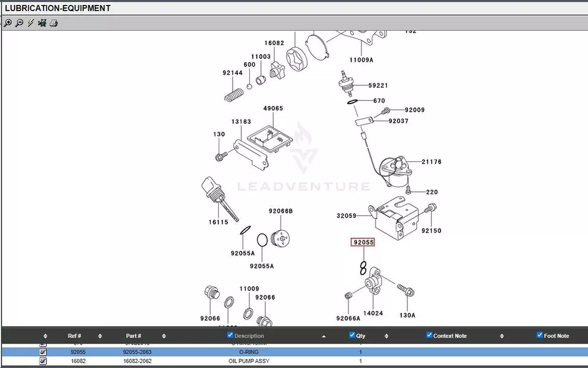The height and width of the screenshot is (368, 588).
Task: Disable the Context Note column checkbox
Action: tap(429, 335)
